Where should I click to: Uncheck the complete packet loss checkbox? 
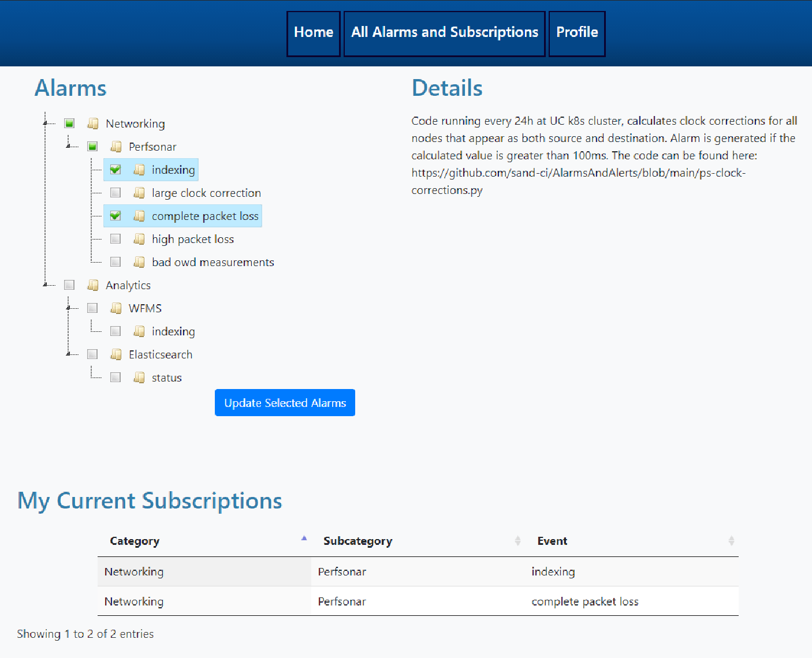pos(116,216)
